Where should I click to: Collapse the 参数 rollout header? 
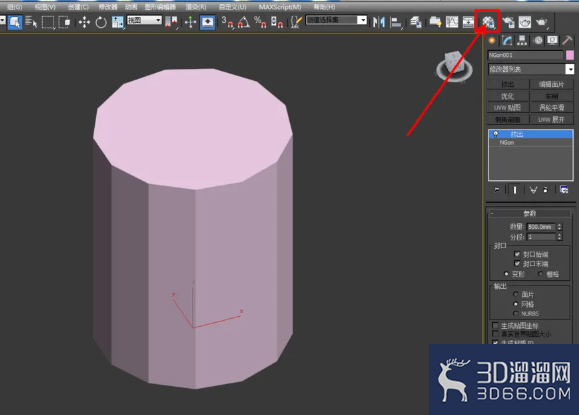pyautogui.click(x=530, y=213)
